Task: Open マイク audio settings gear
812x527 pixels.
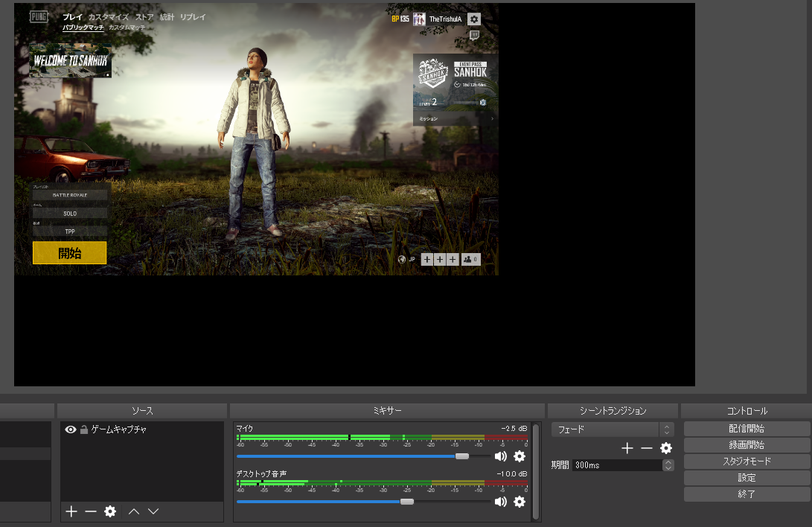Action: (520, 456)
